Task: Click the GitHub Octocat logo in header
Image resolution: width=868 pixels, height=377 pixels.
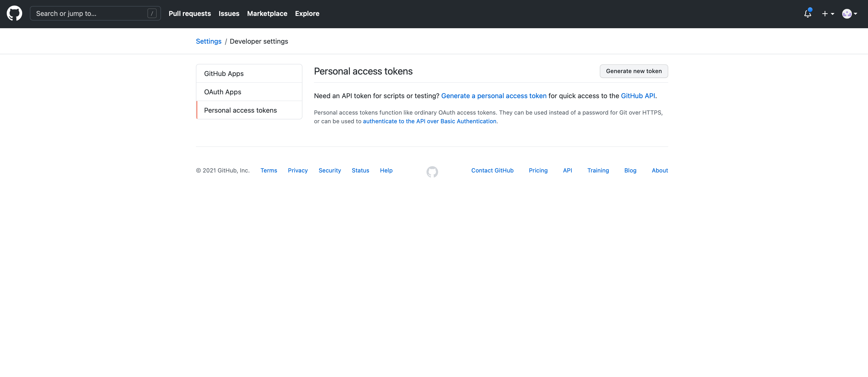Action: [14, 14]
